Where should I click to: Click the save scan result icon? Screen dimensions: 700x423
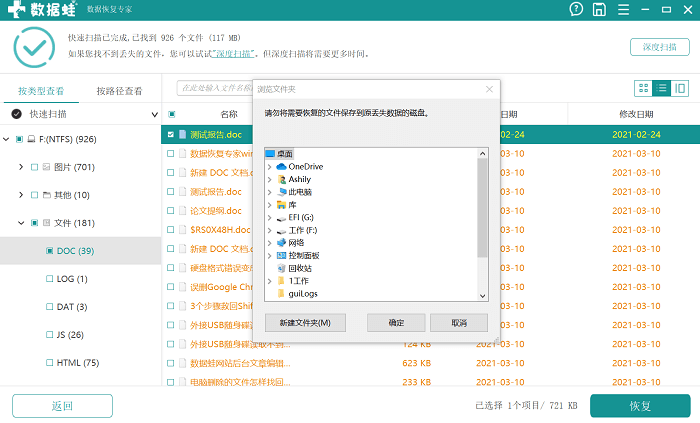(x=598, y=9)
